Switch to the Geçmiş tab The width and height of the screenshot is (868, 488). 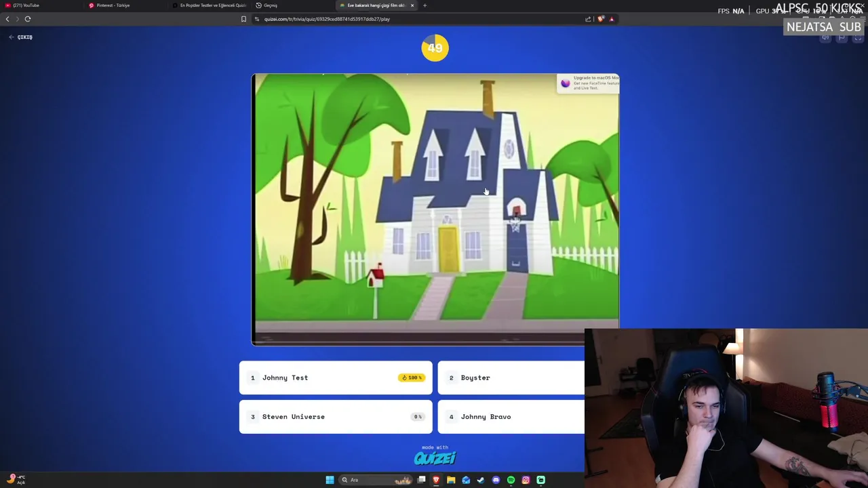coord(293,5)
